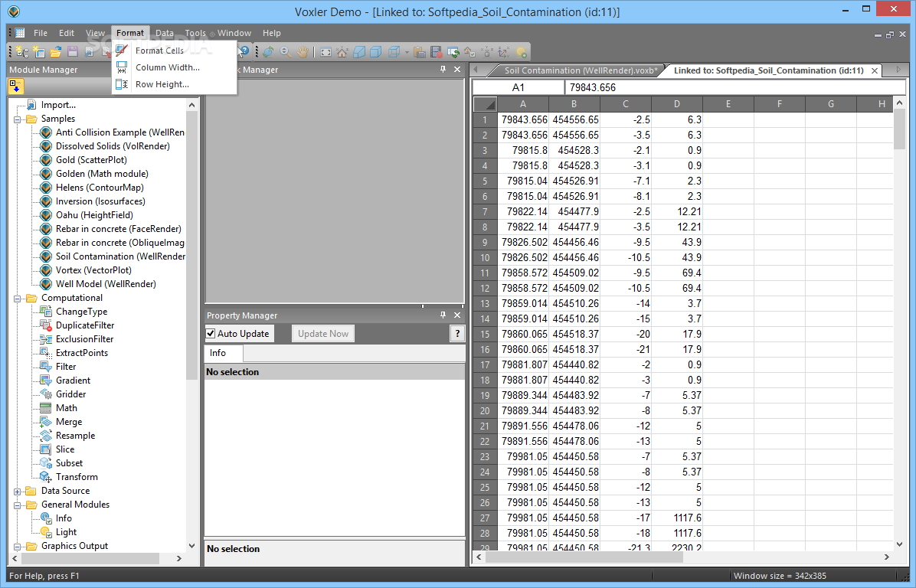Click the worksheet vertical scrollbar down arrow
916x588 pixels.
pyautogui.click(x=900, y=544)
